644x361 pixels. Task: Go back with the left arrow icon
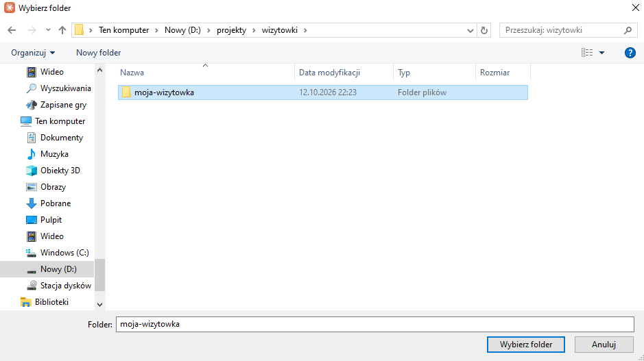point(12,30)
